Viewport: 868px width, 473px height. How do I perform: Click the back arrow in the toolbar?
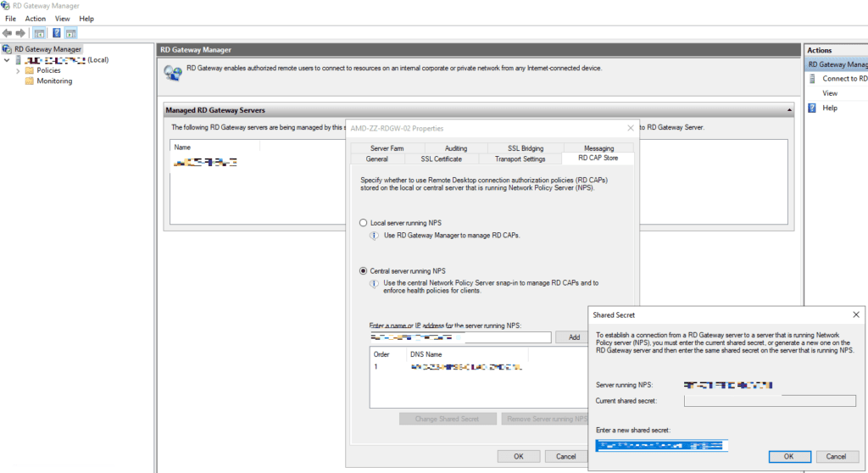[x=8, y=33]
